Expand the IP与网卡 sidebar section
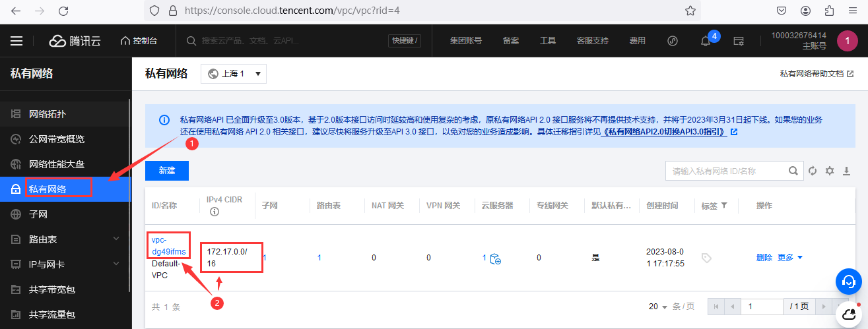This screenshot has width=868, height=329. pyautogui.click(x=116, y=264)
